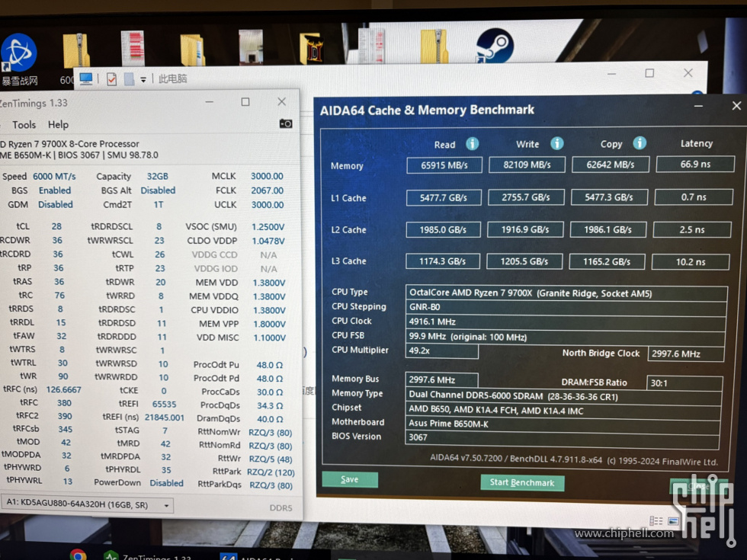The image size is (747, 560).
Task: Switch Explorer to large icons view icon
Action: click(673, 521)
